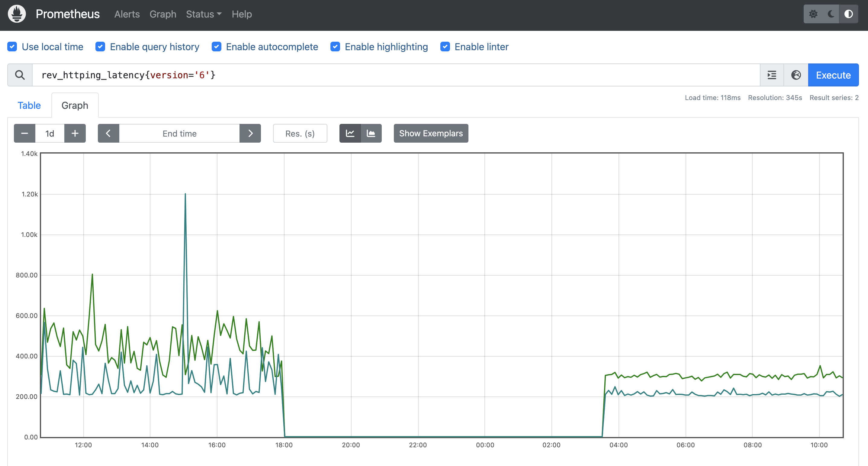Image resolution: width=868 pixels, height=466 pixels.
Task: Increase the time range with plus
Action: pos(75,133)
